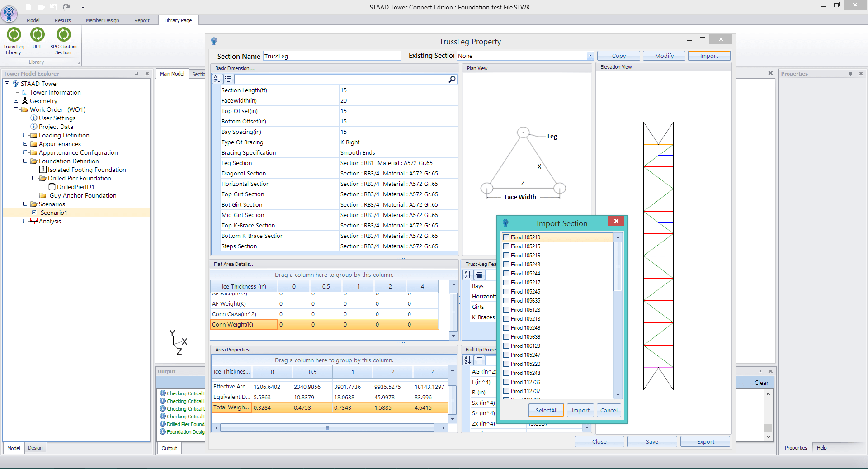Switch Basic Dimension grid to categorized view
The width and height of the screenshot is (868, 469).
(x=229, y=79)
